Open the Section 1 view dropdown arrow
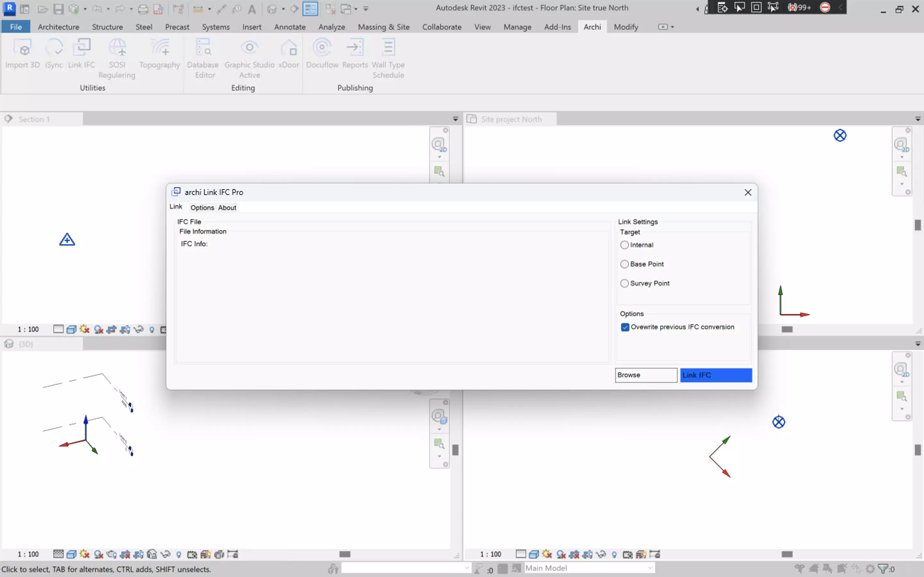The width and height of the screenshot is (924, 577). (x=455, y=119)
